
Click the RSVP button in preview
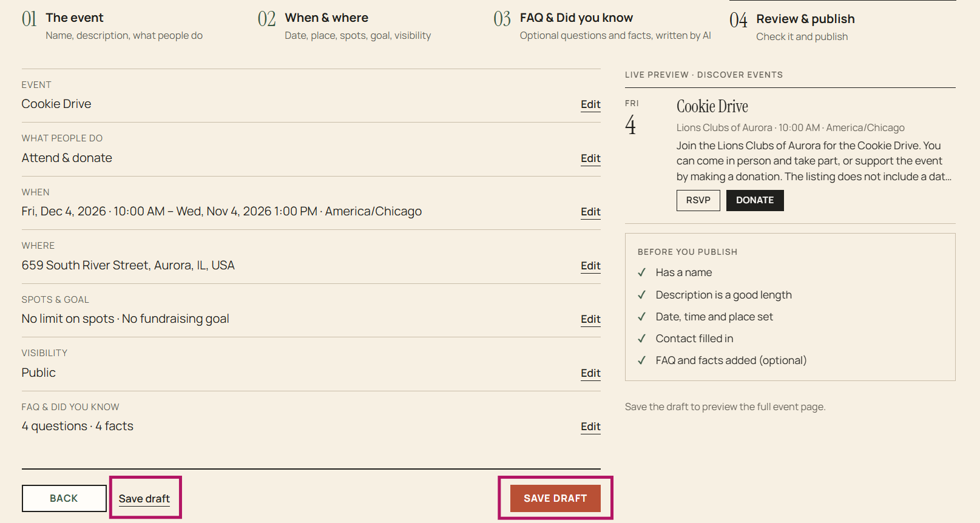pos(698,200)
